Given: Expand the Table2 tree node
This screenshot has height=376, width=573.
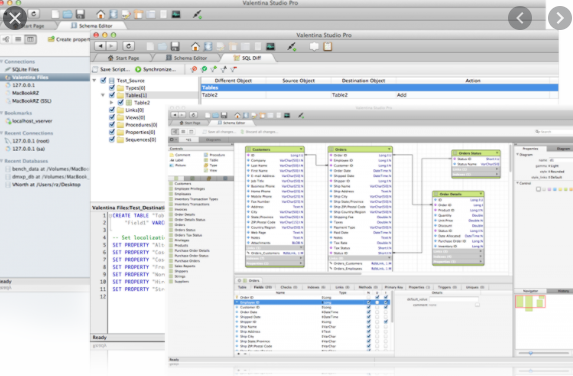Looking at the screenshot, I should pos(111,102).
